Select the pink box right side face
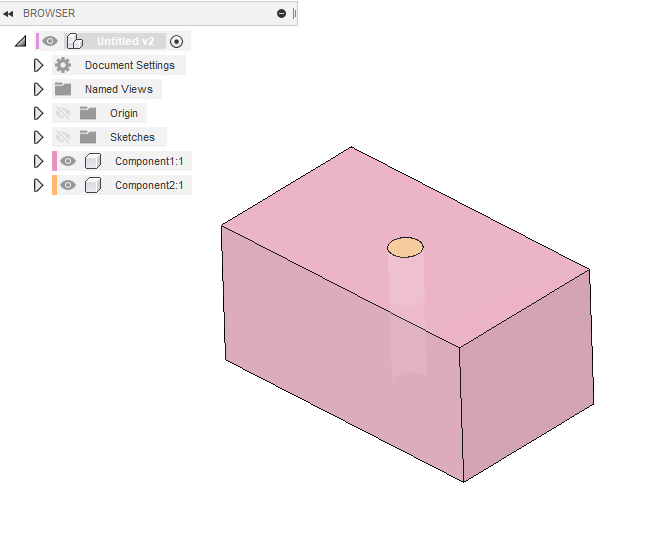657x549 pixels. tap(528, 377)
